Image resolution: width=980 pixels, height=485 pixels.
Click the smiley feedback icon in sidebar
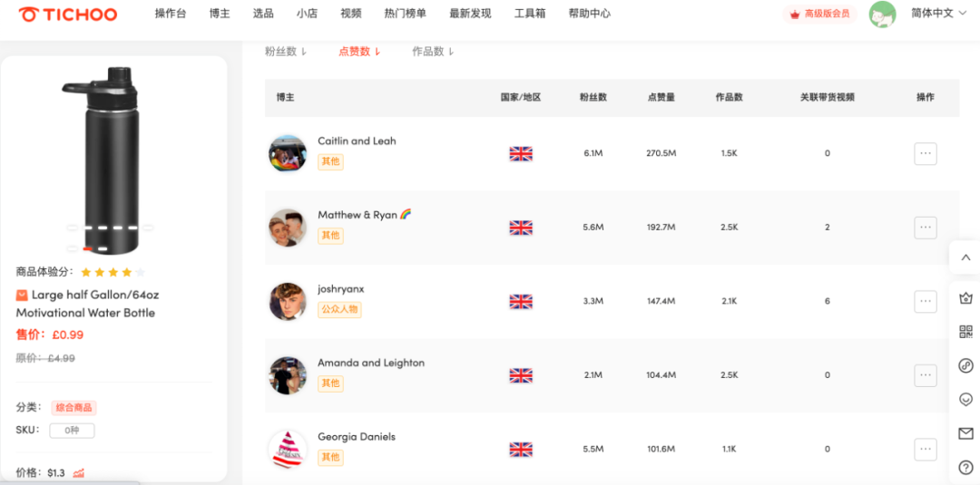(965, 400)
